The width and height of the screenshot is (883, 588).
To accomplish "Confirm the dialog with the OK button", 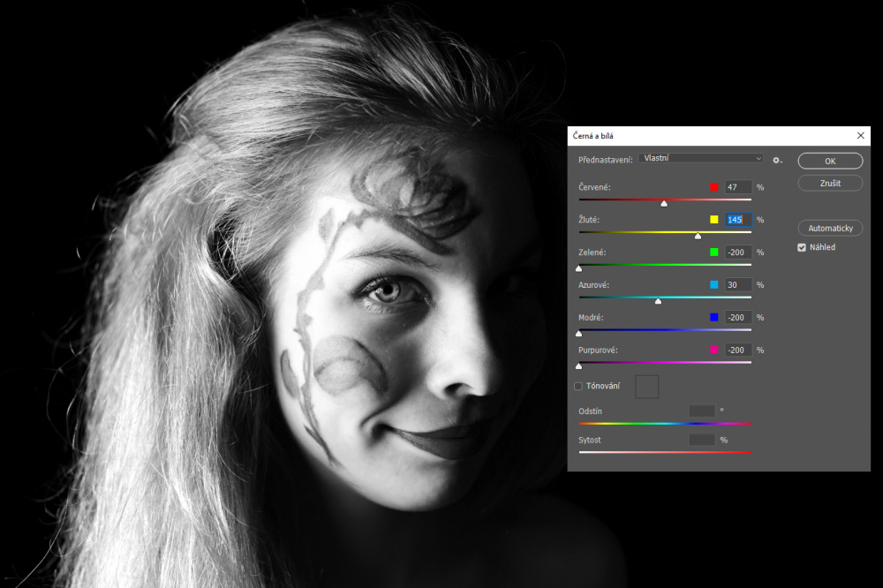I will click(x=830, y=162).
